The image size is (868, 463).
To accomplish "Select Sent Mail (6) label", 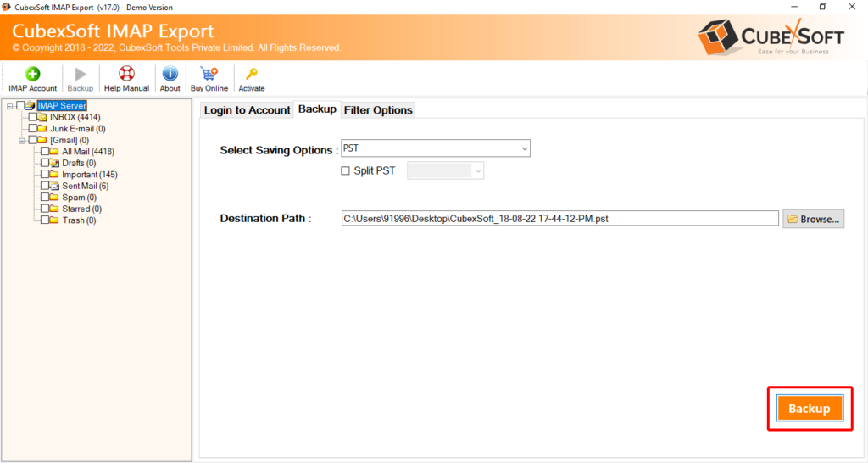I will coord(86,186).
